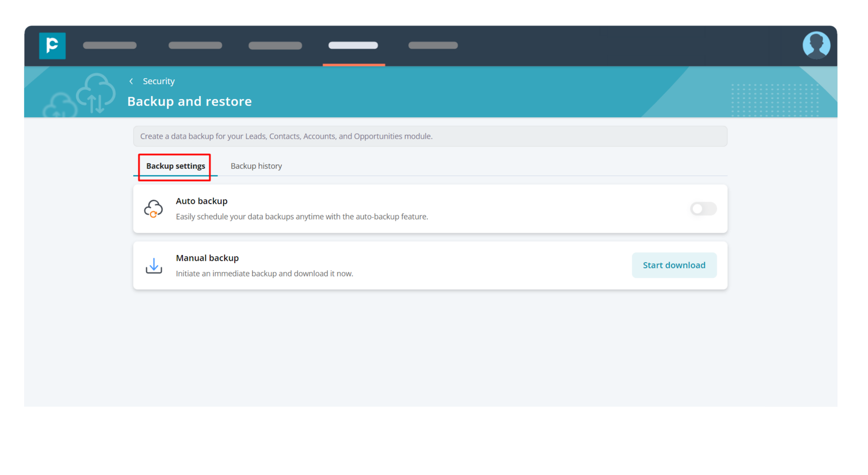Click the Auto backup cloud sync icon
The width and height of the screenshot is (868, 475).
point(153,209)
